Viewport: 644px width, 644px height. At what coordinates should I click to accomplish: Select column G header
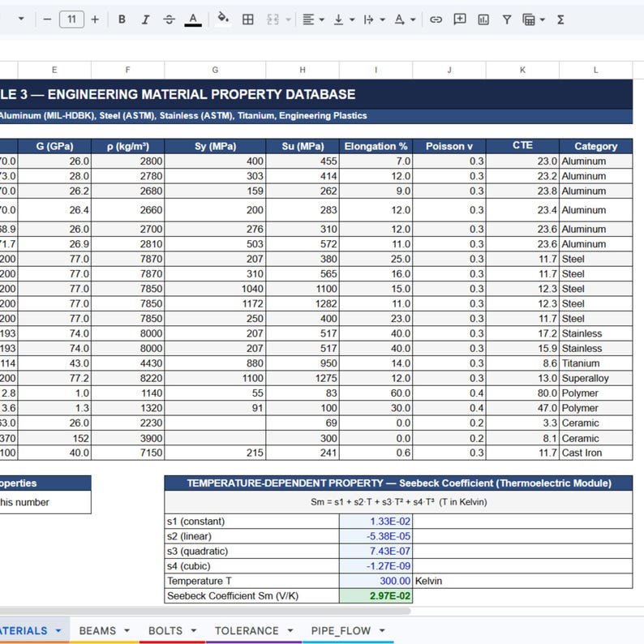(x=215, y=70)
